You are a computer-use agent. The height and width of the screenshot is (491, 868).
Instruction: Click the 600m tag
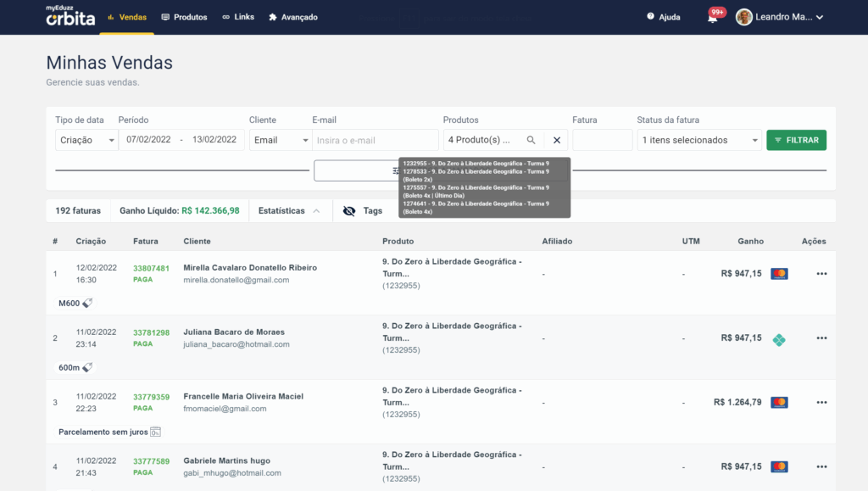[x=75, y=367]
